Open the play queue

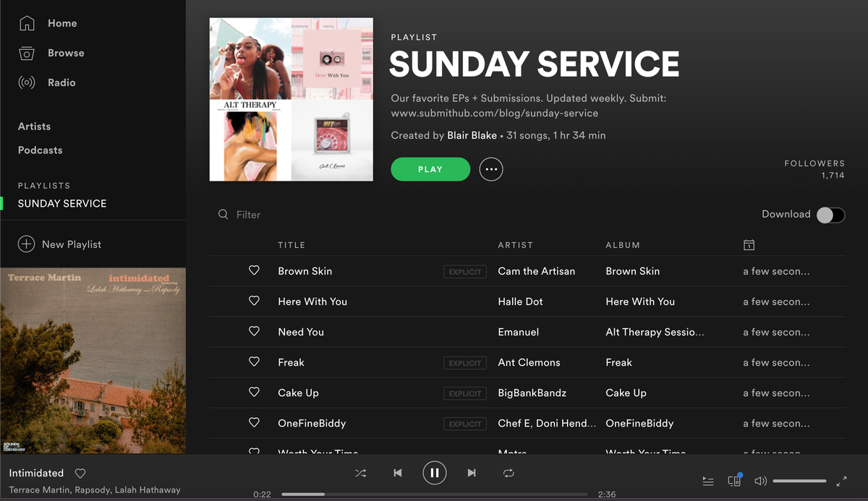pos(708,481)
